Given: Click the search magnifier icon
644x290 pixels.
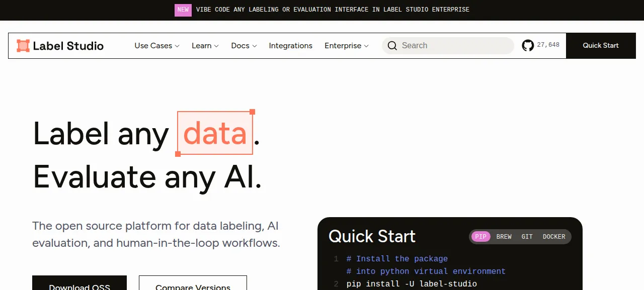Looking at the screenshot, I should point(392,46).
